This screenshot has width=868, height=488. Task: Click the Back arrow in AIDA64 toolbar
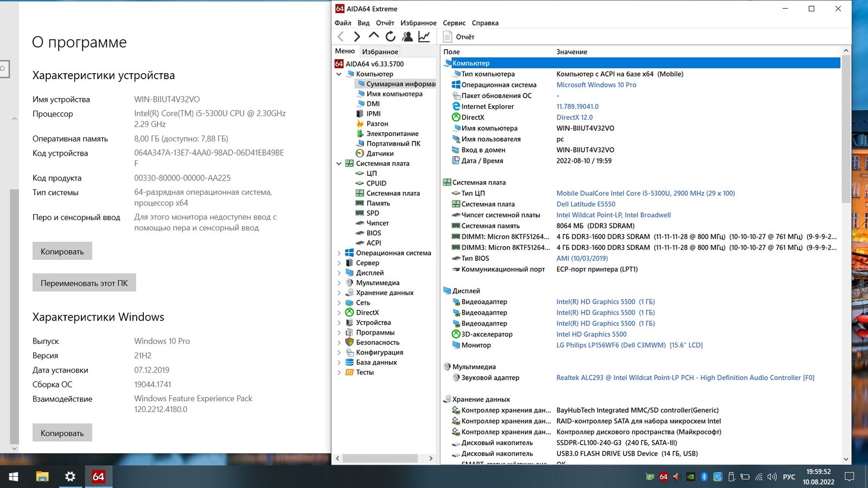click(341, 36)
